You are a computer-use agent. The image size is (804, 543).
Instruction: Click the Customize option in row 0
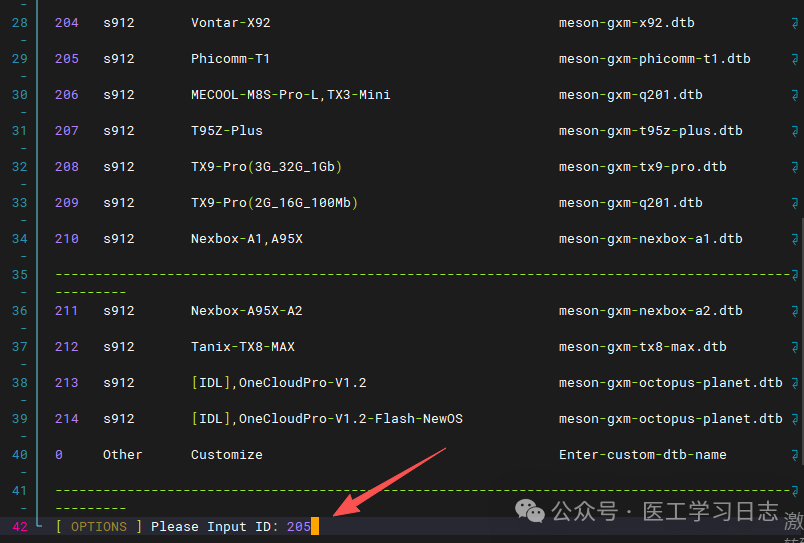(x=226, y=454)
